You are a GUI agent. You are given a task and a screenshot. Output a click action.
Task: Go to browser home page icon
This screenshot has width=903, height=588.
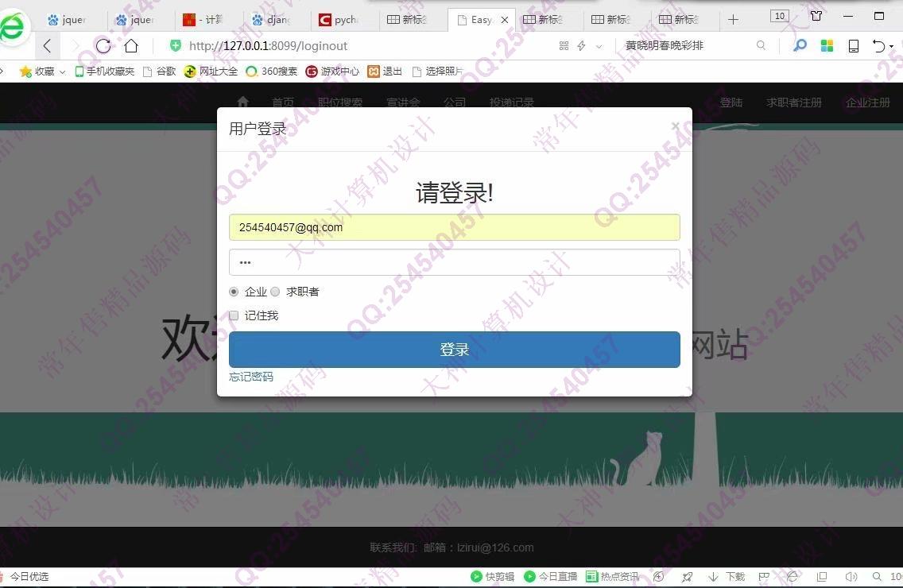(131, 46)
